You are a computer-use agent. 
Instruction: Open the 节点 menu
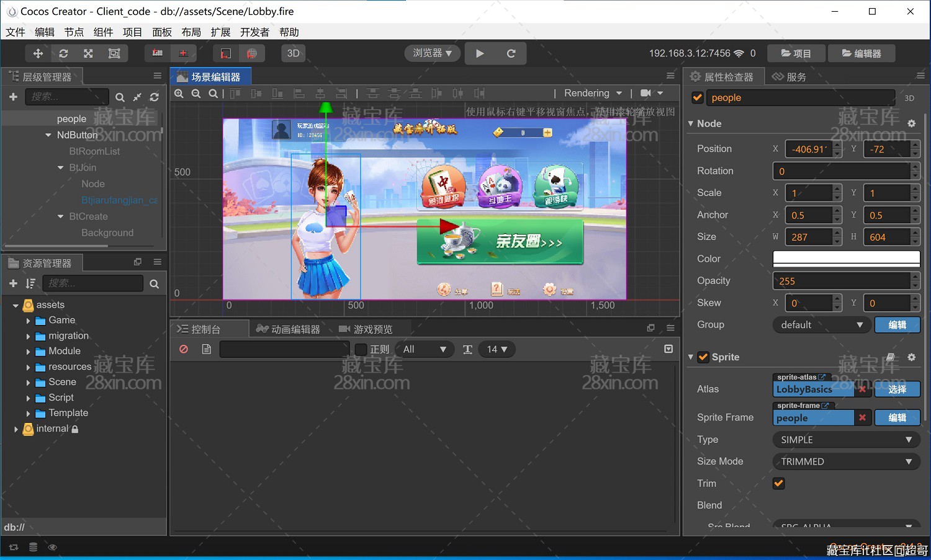tap(74, 32)
